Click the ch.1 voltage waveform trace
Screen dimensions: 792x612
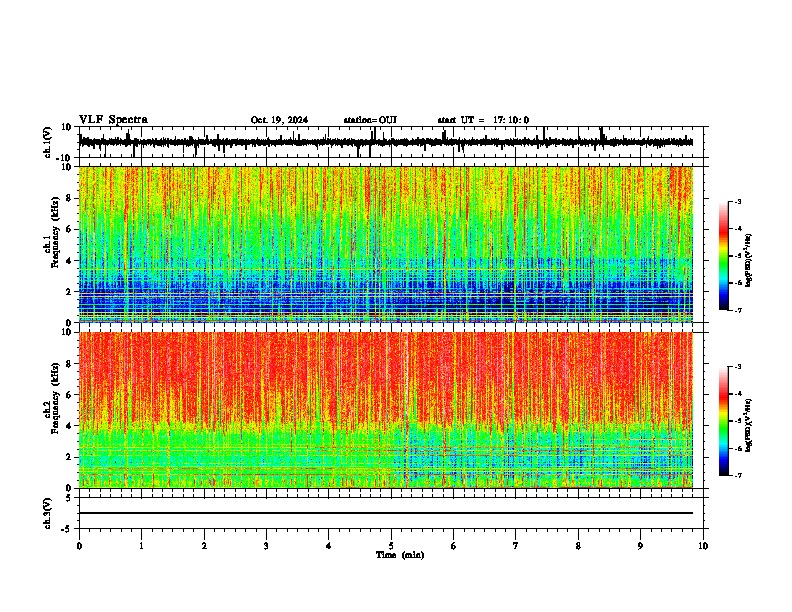click(386, 142)
